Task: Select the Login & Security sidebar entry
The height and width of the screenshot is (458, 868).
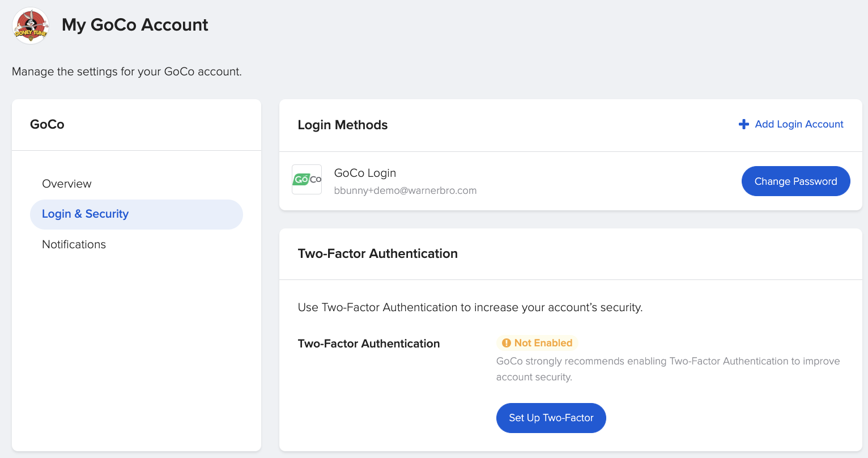Action: click(85, 214)
